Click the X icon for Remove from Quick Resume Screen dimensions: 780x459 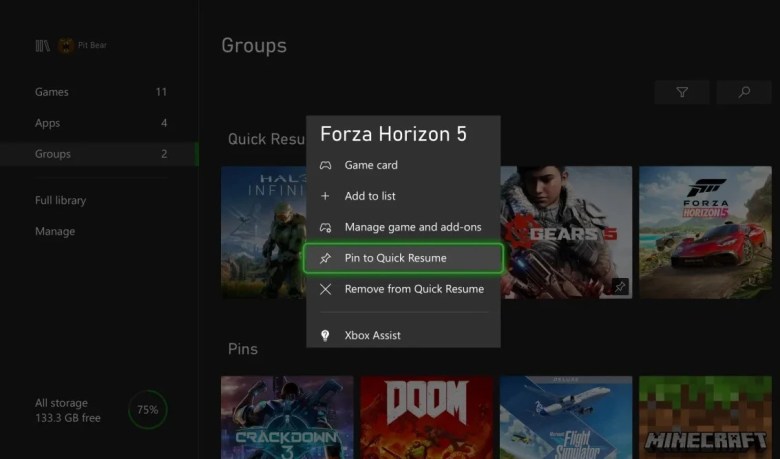point(325,289)
